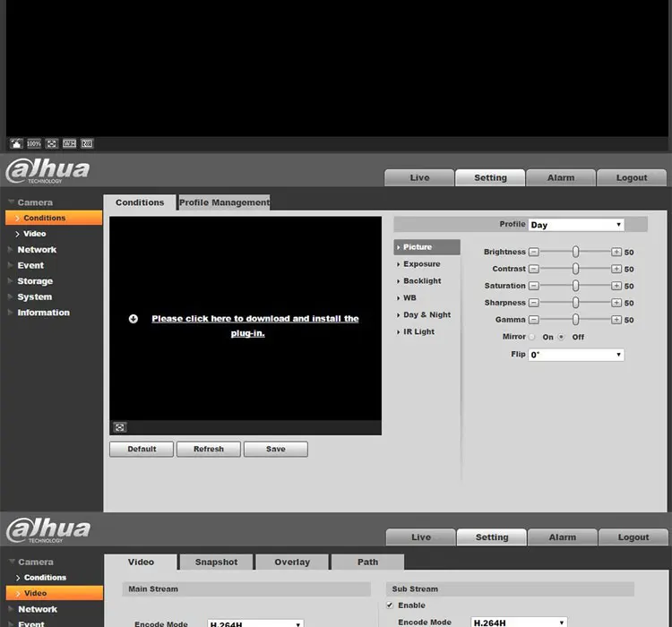Viewport: 672px width, 627px height.
Task: Select the Conditions tab beside Profile Management
Action: [x=140, y=202]
